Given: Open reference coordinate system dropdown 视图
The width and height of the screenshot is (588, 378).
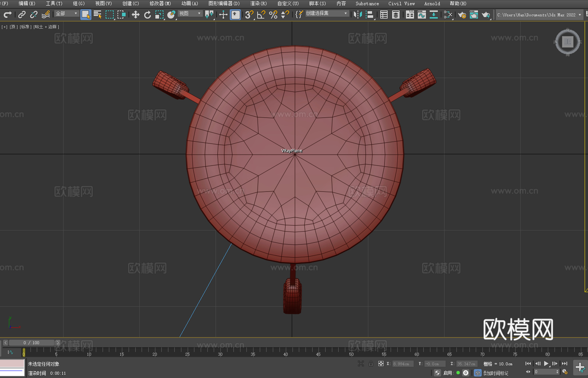Looking at the screenshot, I should pos(190,13).
